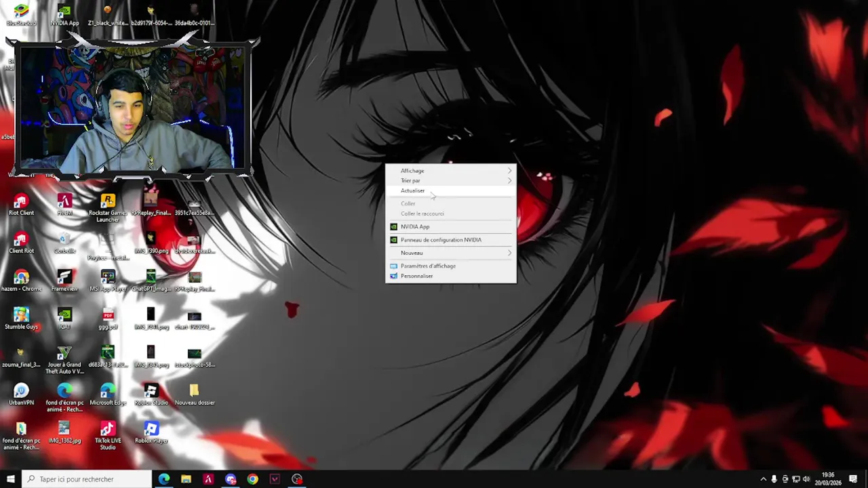Open the OBS recording app on taskbar
This screenshot has width=868, height=488.
tap(297, 479)
